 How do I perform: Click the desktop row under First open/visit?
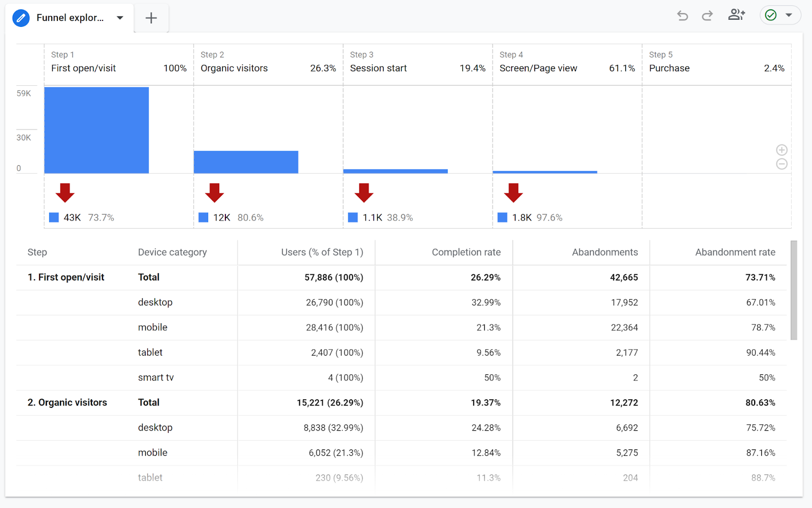[155, 302]
